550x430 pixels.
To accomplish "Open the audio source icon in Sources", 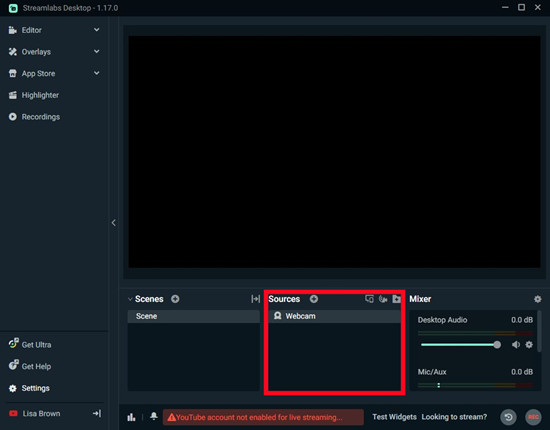I will 383,299.
